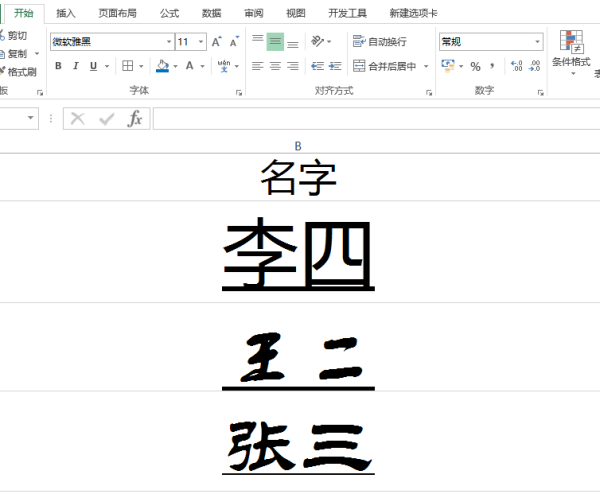Click the text orientation icon
600x494 pixels.
tap(317, 41)
